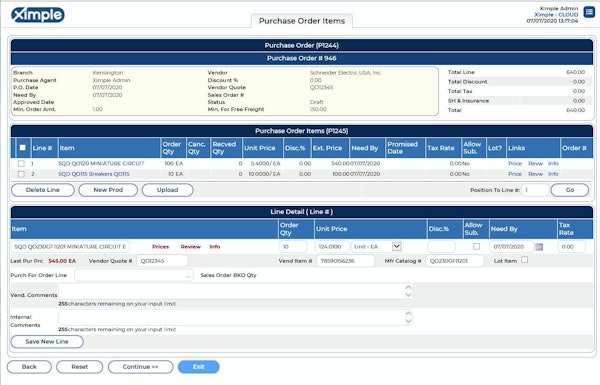Click the Branch value Kensington
The width and height of the screenshot is (600, 385).
click(x=108, y=73)
